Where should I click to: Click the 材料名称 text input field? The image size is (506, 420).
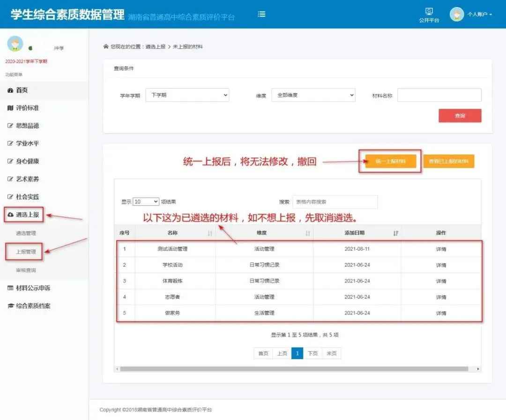tap(439, 95)
